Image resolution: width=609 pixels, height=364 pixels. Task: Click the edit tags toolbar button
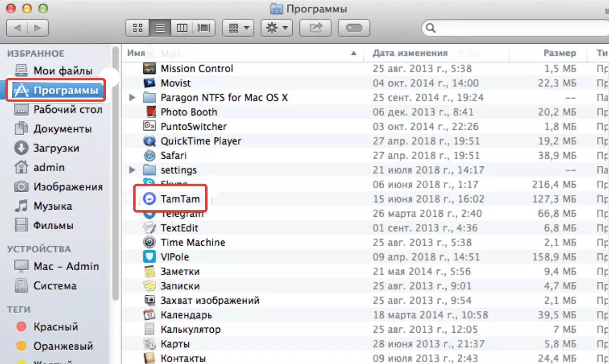pos(354,28)
